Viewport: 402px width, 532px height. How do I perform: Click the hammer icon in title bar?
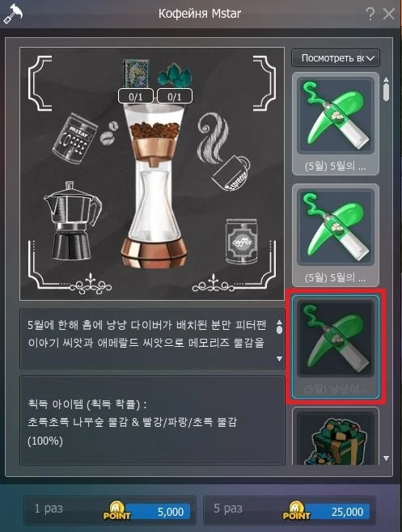(x=13, y=14)
